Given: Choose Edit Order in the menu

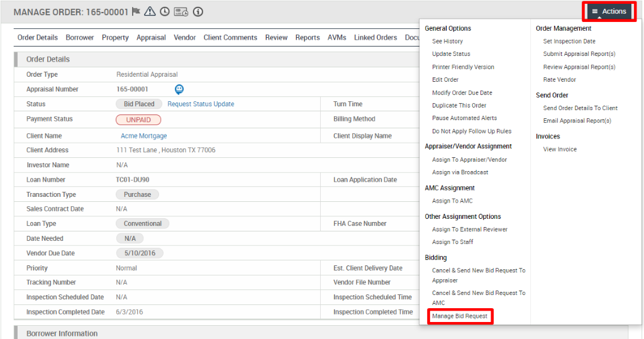Looking at the screenshot, I should click(445, 80).
